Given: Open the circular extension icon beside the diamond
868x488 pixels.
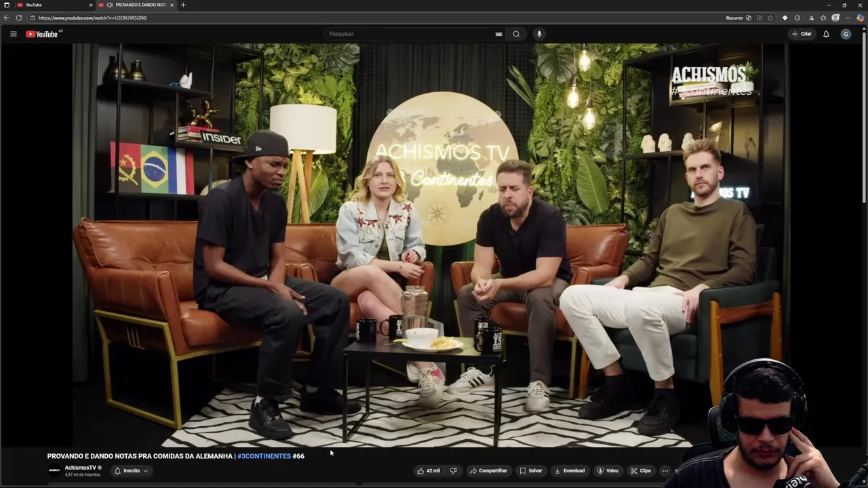Looking at the screenshot, I should click(x=797, y=18).
